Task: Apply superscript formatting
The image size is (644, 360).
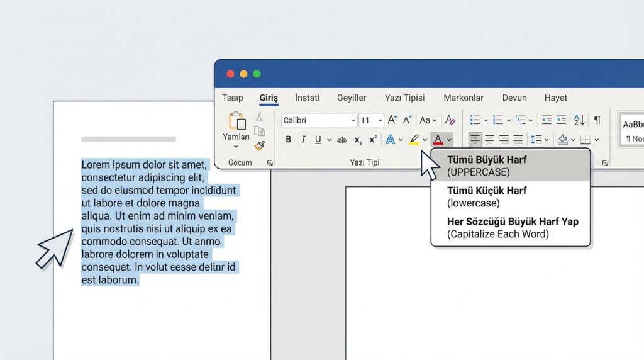Action: [x=372, y=139]
